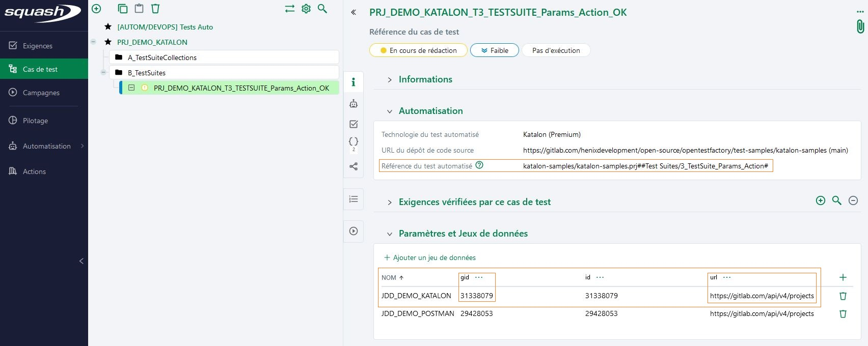Open the automation robot icon in side anchor bar
Image resolution: width=868 pixels, height=346 pixels.
354,104
